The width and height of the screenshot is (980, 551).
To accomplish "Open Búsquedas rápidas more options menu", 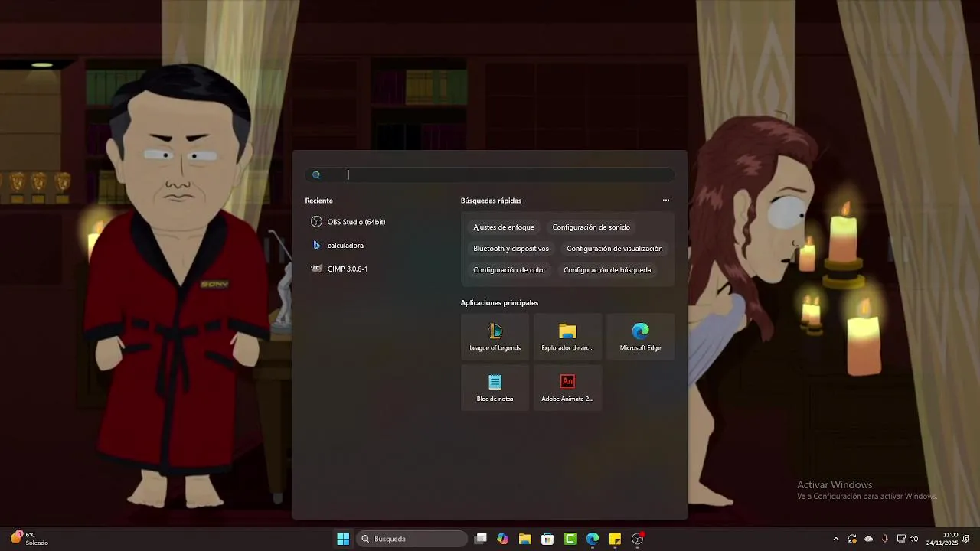I will (x=666, y=201).
